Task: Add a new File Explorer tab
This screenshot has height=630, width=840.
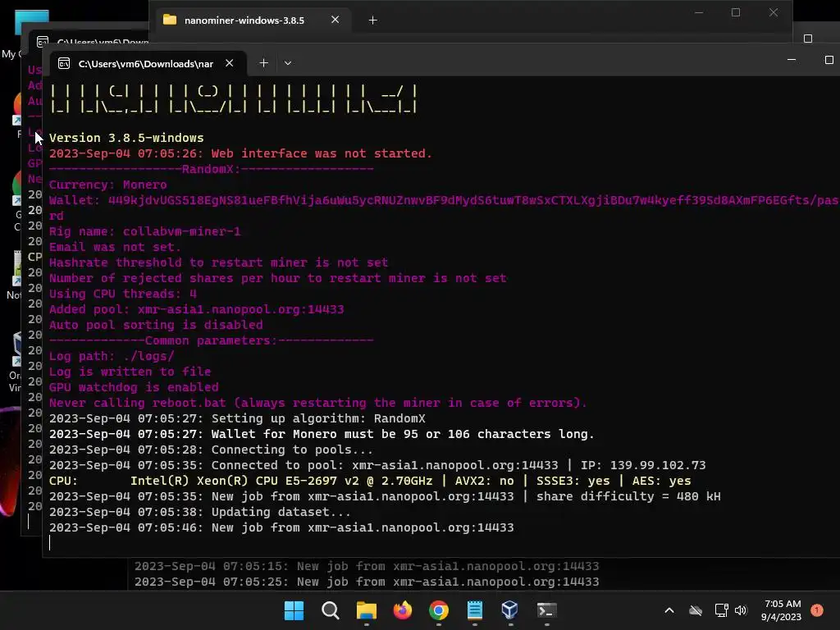Action: 373,21
